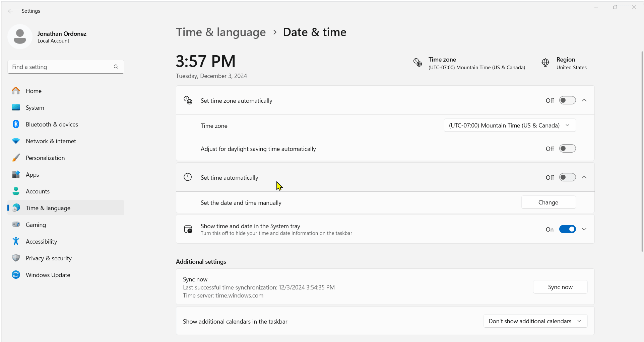
Task: Open the additional calendars dropdown
Action: [x=535, y=321]
